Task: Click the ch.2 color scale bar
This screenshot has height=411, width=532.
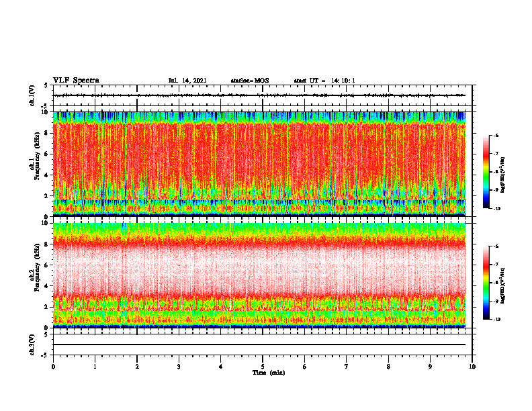Action: (486, 283)
